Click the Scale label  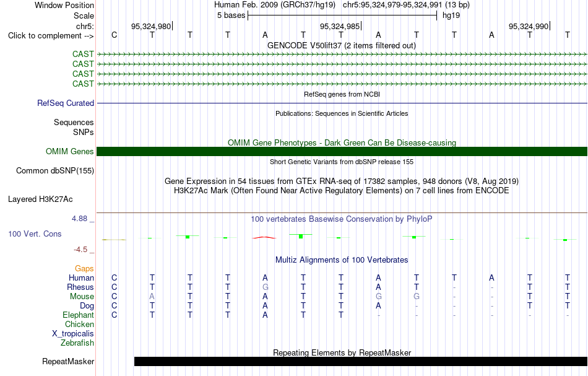pyautogui.click(x=84, y=16)
